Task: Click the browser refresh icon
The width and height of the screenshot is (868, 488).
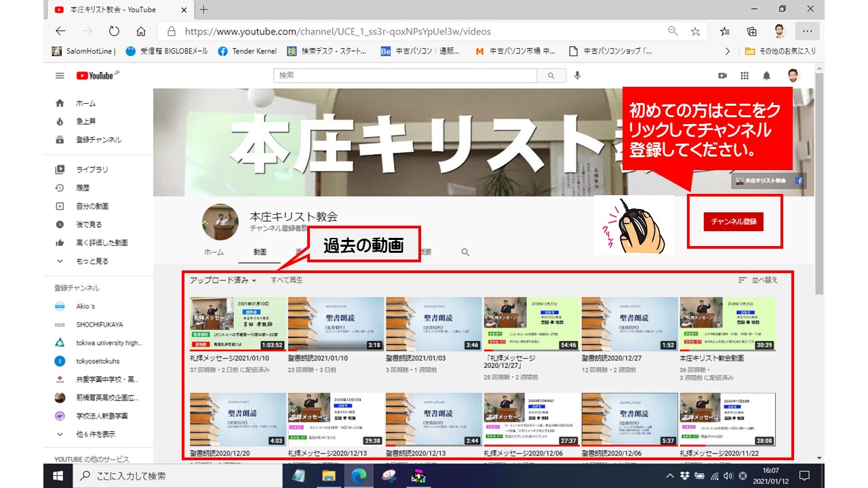Action: click(x=114, y=31)
